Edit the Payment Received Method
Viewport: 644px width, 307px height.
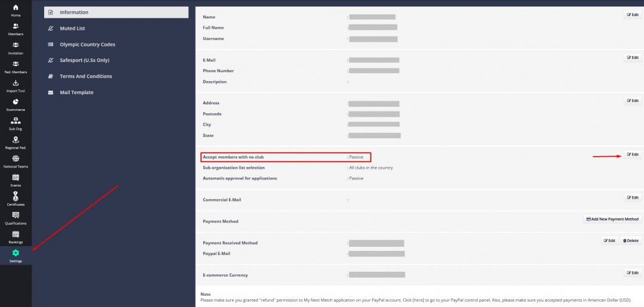point(609,240)
